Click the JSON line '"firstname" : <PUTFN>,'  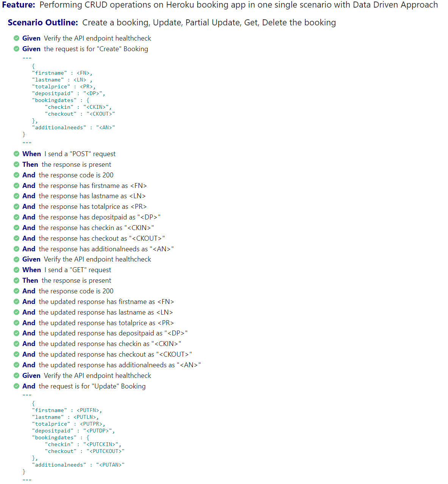pos(67,410)
